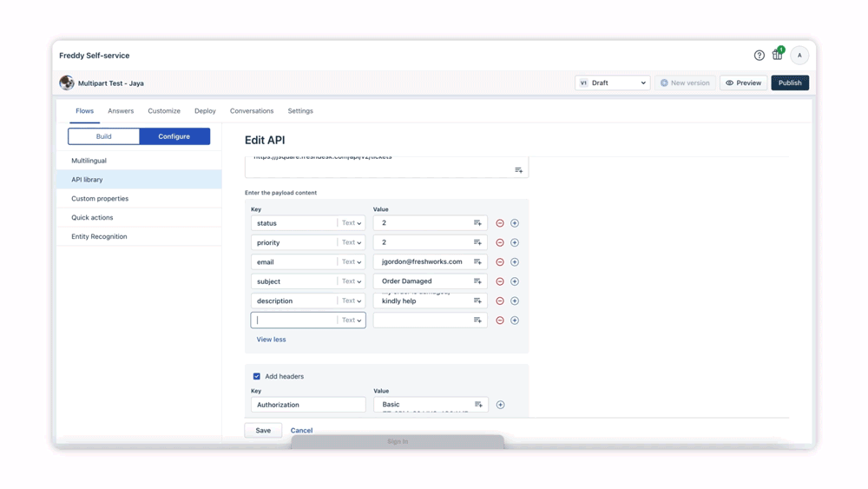Add another header after Authorization

pos(501,405)
